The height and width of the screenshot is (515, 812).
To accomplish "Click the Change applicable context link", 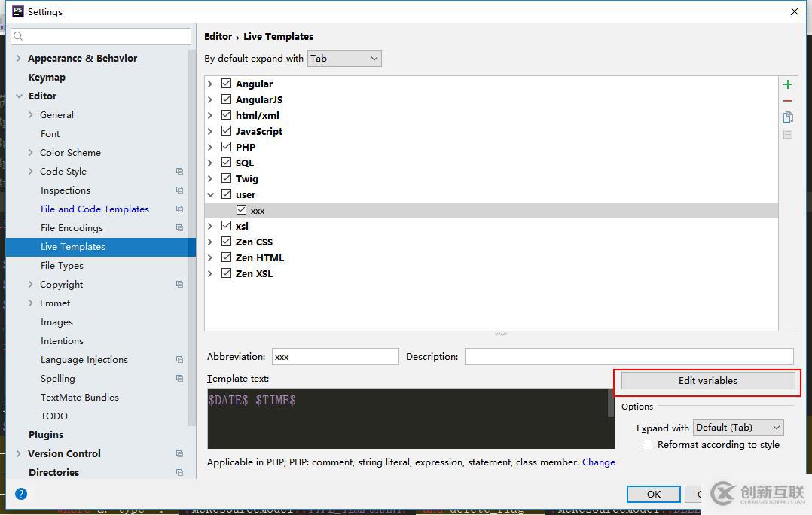I will tap(598, 462).
